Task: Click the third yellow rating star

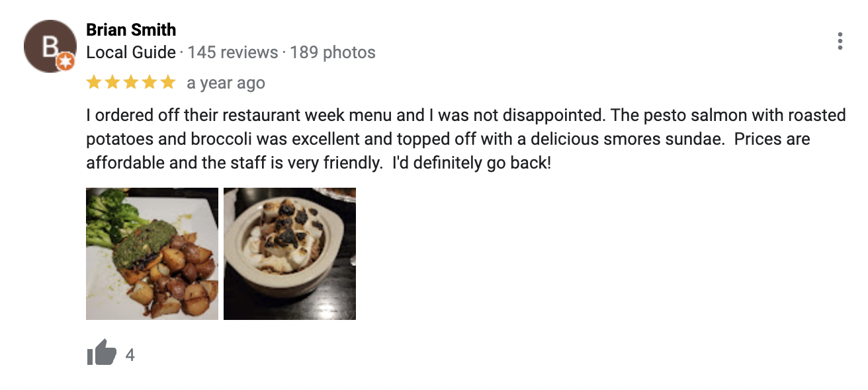Action: point(131,83)
